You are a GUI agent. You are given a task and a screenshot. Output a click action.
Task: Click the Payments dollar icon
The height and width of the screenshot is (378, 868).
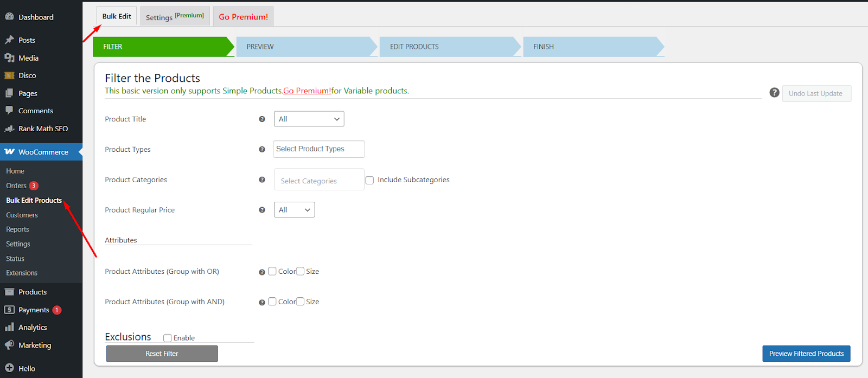coord(9,310)
